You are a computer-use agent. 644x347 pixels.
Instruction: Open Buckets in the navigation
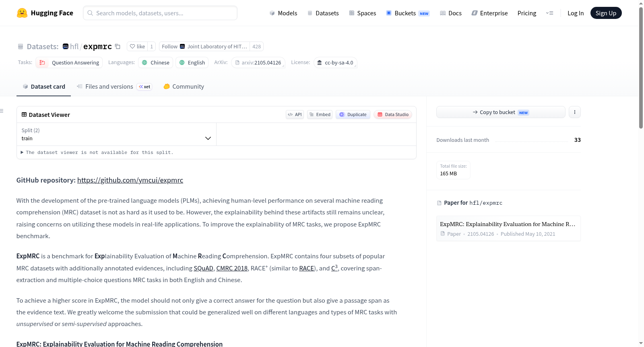click(408, 13)
